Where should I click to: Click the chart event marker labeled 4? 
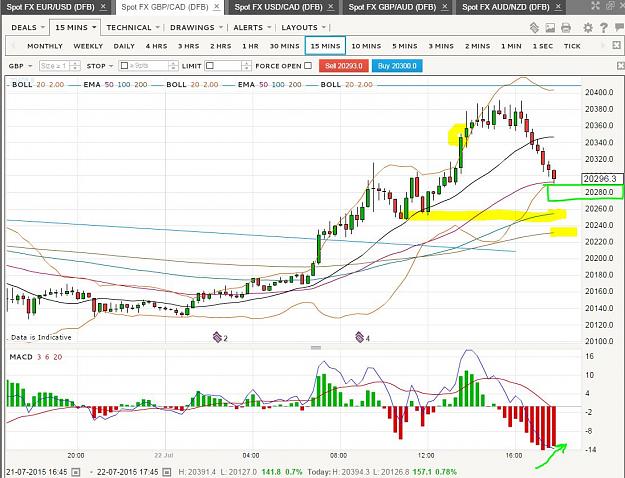[362, 338]
